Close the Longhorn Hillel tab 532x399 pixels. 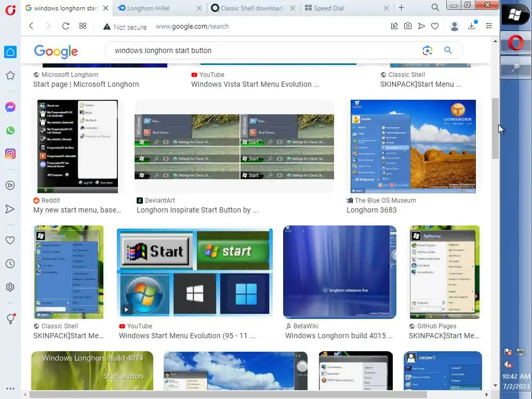199,8
